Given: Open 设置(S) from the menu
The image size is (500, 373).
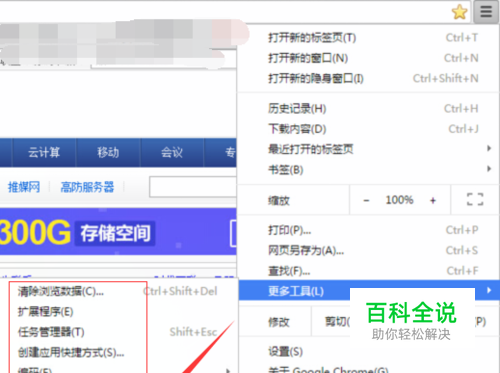Looking at the screenshot, I should [x=369, y=352].
